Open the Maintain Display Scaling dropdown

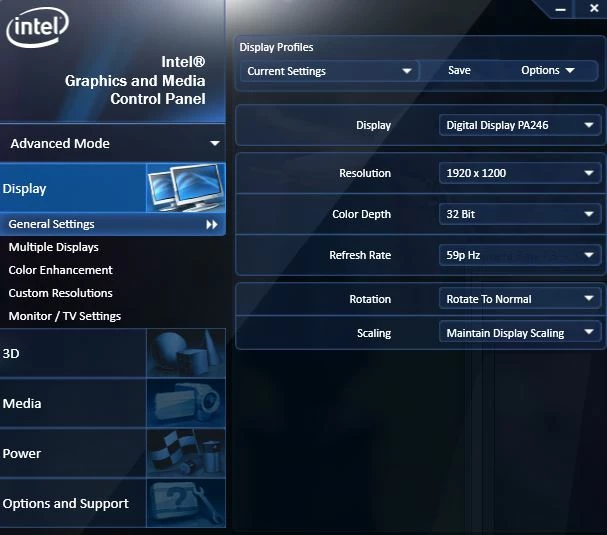pos(520,333)
